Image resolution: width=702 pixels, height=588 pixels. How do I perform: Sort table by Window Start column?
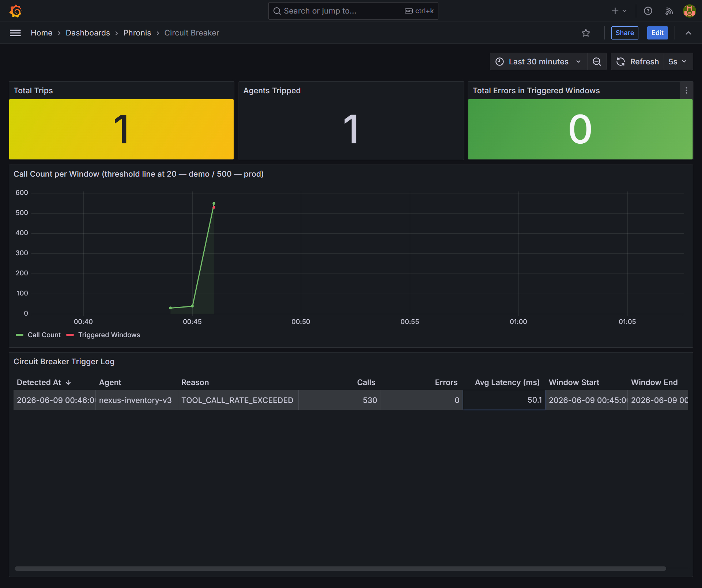click(574, 382)
